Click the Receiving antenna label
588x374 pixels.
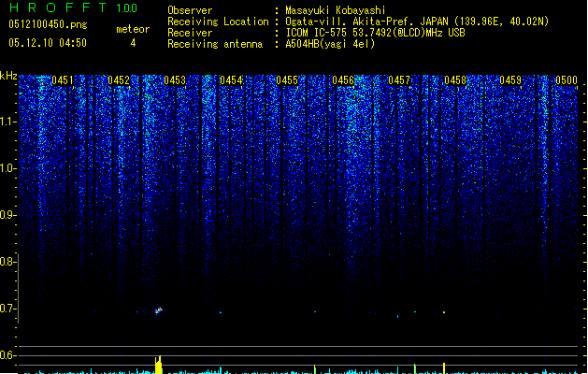pos(215,44)
